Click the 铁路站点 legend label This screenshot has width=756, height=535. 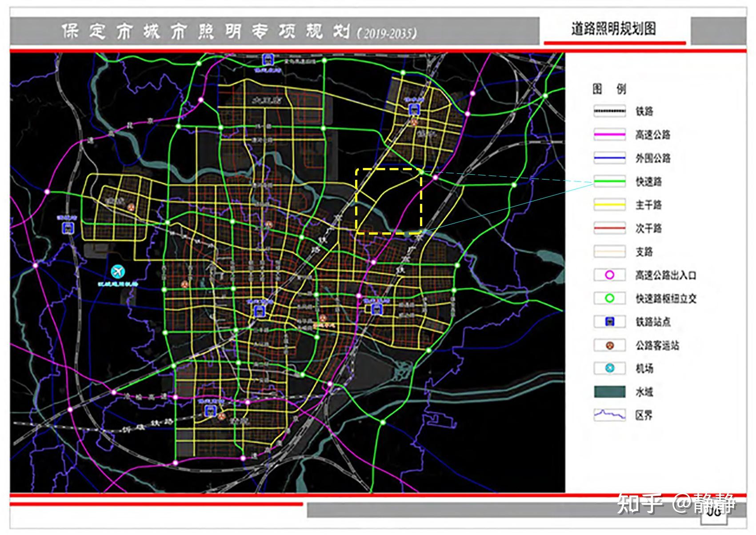point(653,322)
